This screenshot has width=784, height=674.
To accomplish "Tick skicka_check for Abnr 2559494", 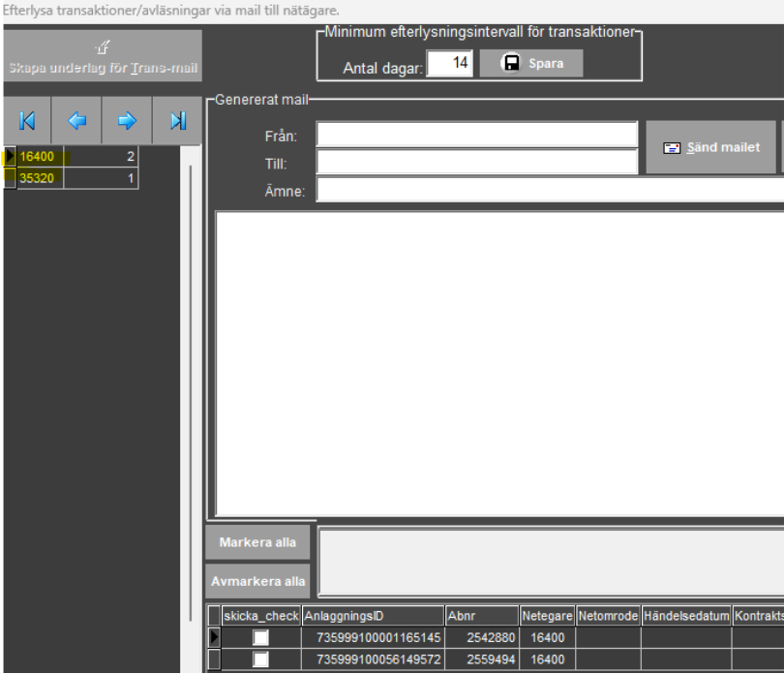I will tap(261, 659).
